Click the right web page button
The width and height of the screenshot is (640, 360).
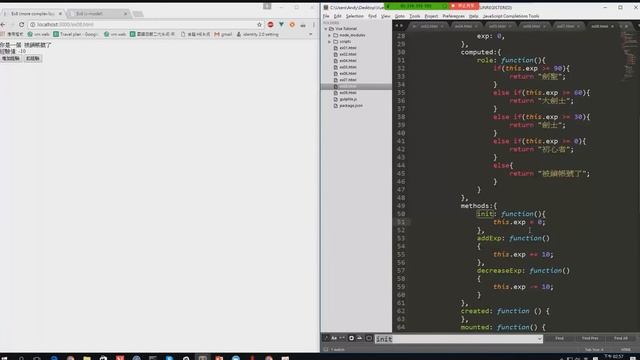[33, 58]
